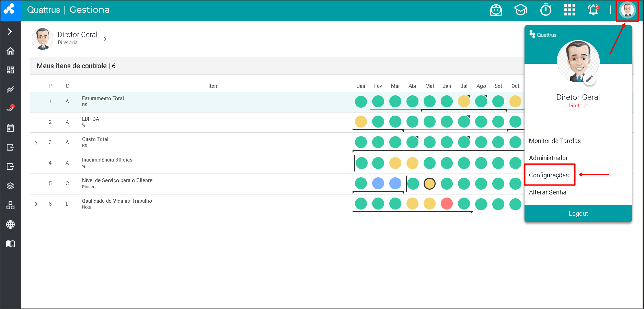Open the book manual icon in sidebar

(10, 244)
